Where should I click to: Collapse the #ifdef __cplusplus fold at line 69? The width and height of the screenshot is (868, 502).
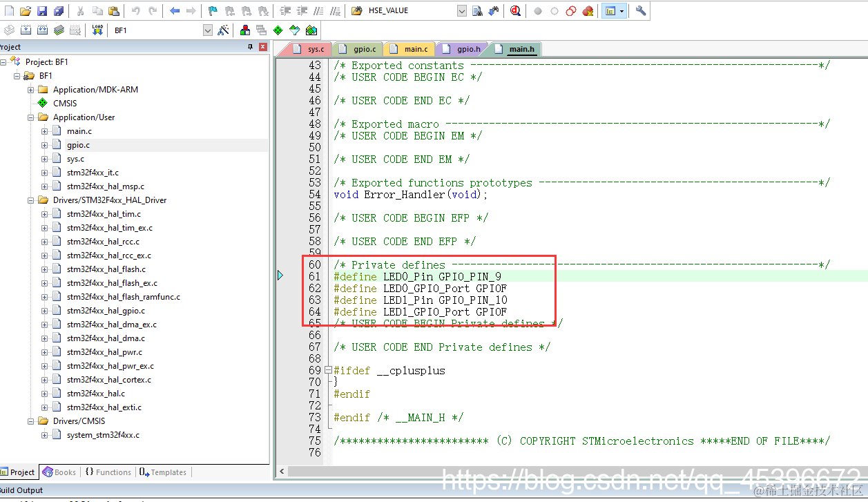click(x=328, y=370)
